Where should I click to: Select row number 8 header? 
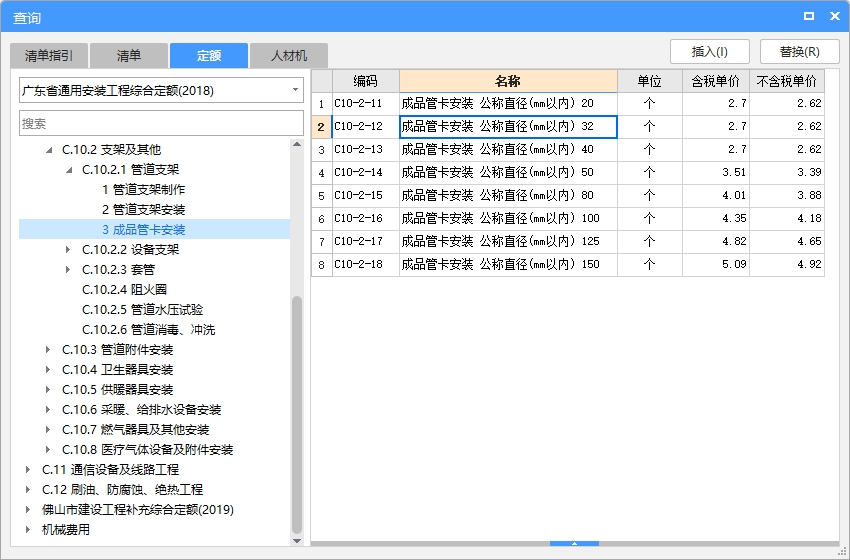321,265
